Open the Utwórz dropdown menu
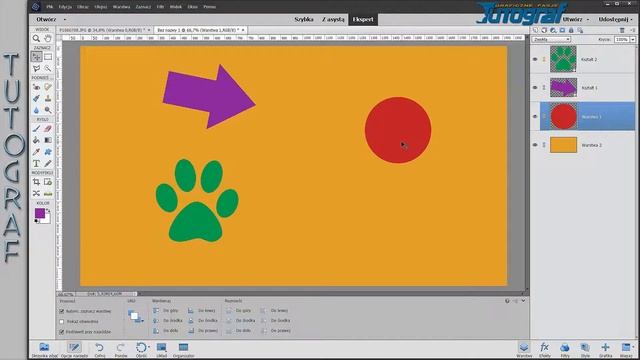This screenshot has height=360, width=640. tap(576, 19)
